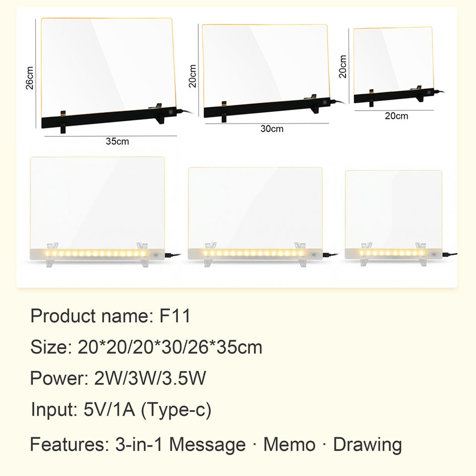Select the "Product name: F11" text
This screenshot has height=476, width=476.
coord(111,316)
